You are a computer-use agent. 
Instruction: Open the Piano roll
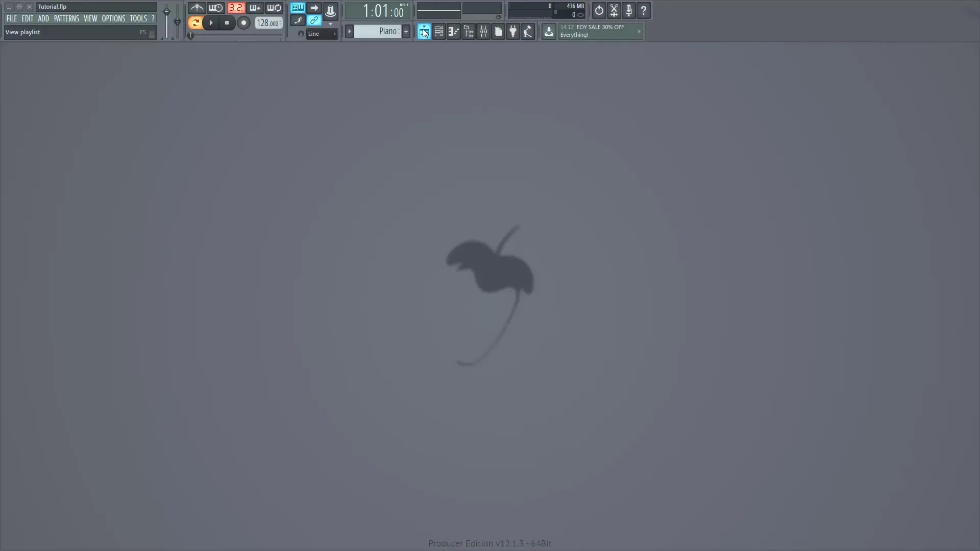(453, 31)
